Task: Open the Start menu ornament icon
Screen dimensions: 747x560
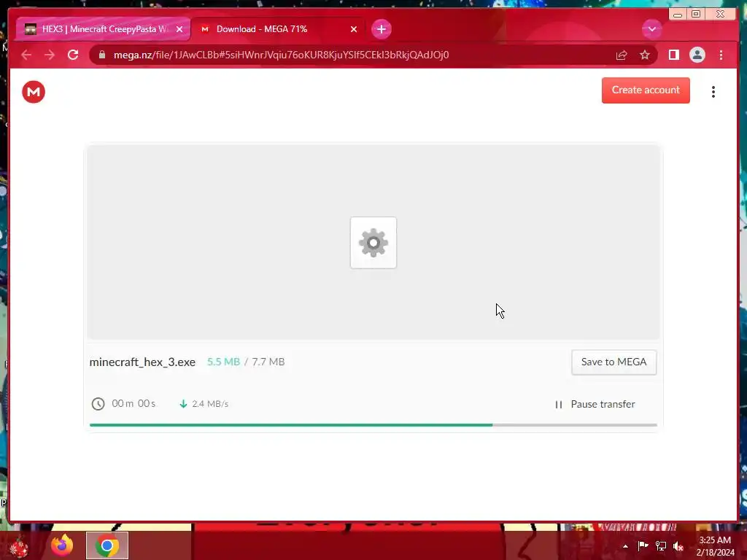Action: [19, 545]
